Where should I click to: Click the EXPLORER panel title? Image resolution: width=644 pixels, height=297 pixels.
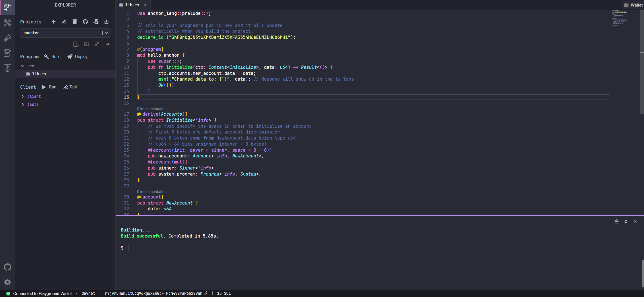coord(65,5)
